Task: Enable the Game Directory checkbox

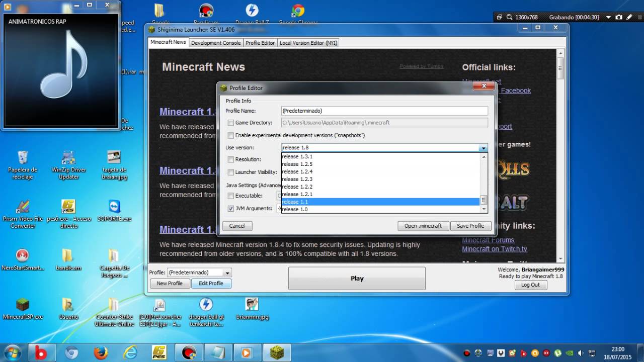Action: tap(230, 123)
